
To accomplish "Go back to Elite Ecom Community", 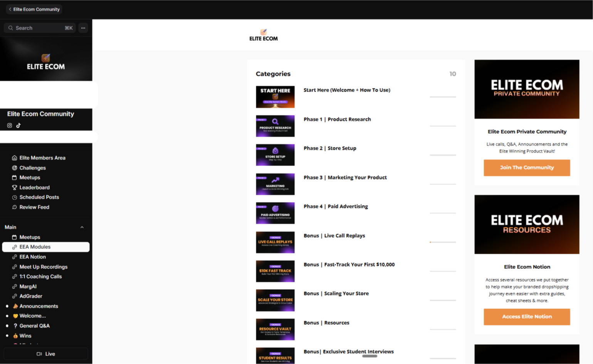I will click(34, 9).
